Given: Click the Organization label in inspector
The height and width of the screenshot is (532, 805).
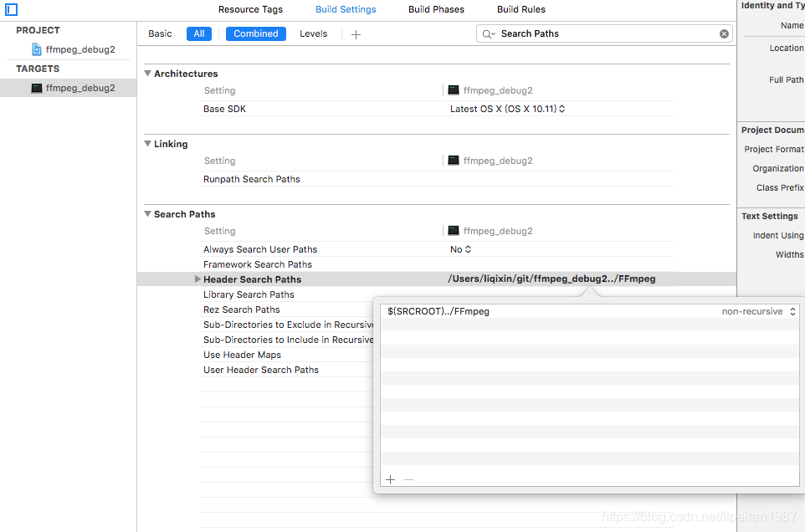Looking at the screenshot, I should (777, 168).
